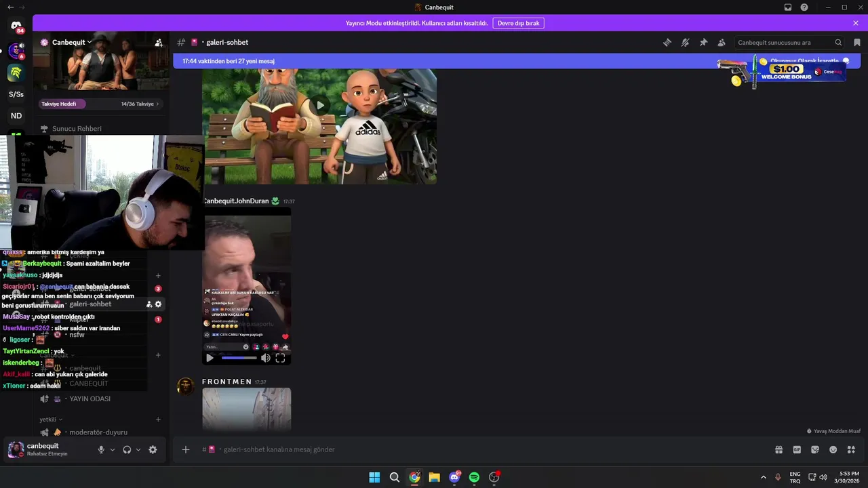
Task: Select the ND server in sidebar
Action: (16, 116)
